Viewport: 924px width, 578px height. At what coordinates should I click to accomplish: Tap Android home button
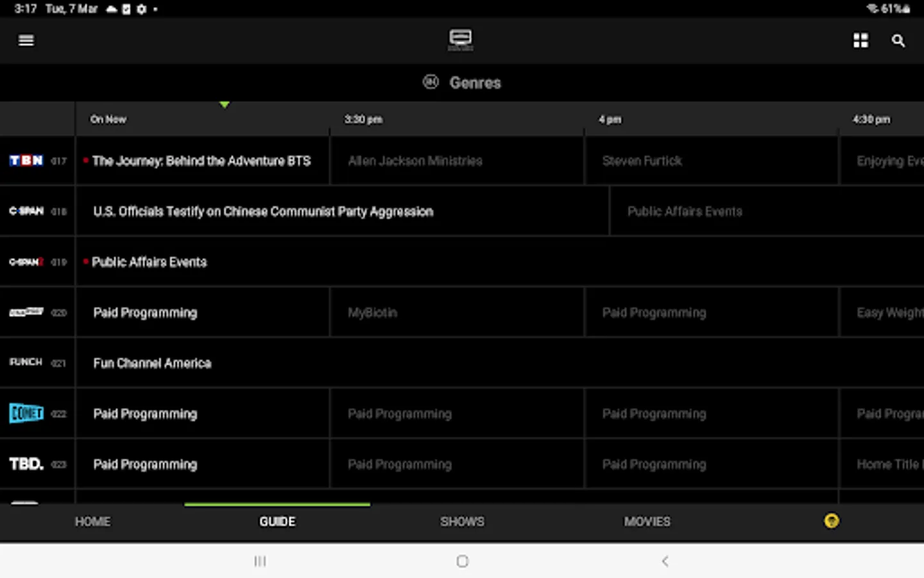pos(462,561)
